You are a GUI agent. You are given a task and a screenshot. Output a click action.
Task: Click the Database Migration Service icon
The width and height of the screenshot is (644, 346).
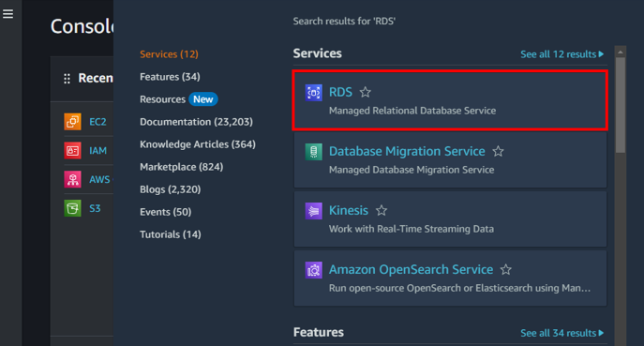point(313,152)
